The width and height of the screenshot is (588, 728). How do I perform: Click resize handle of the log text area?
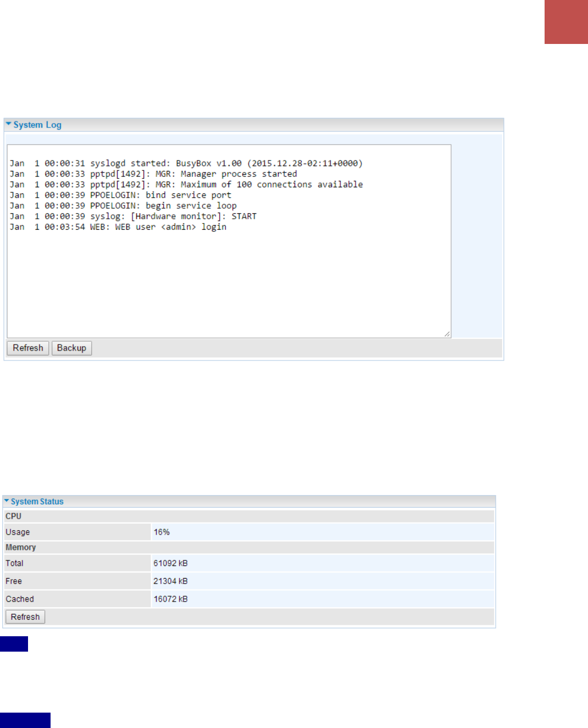click(447, 334)
